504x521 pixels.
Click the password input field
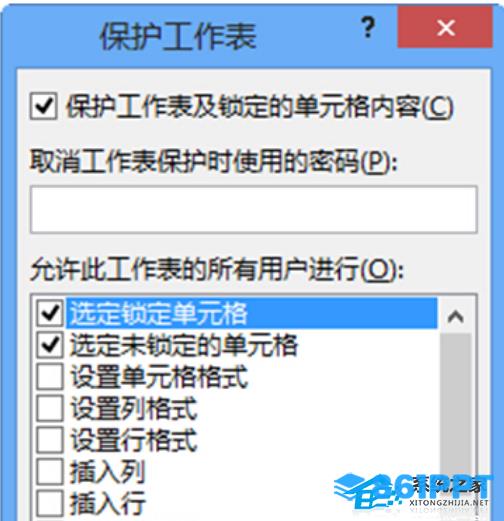pos(254,209)
